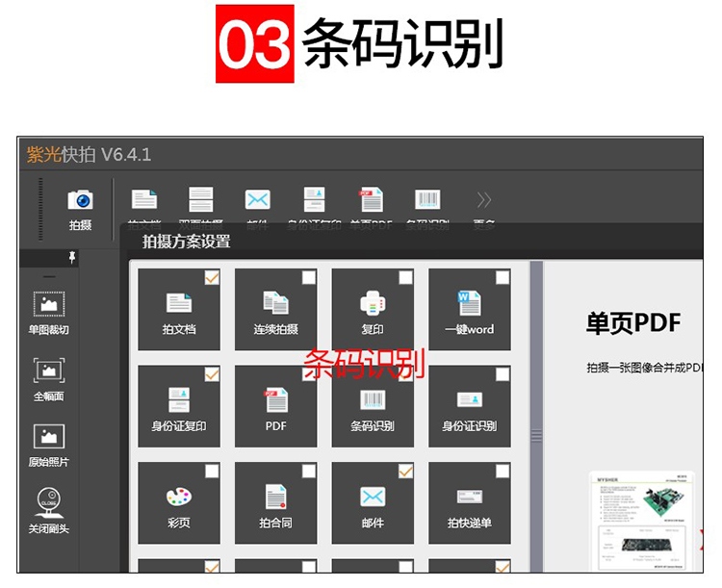The width and height of the screenshot is (722, 588).
Task: Toggle the sidebar pin icon
Action: (x=72, y=258)
